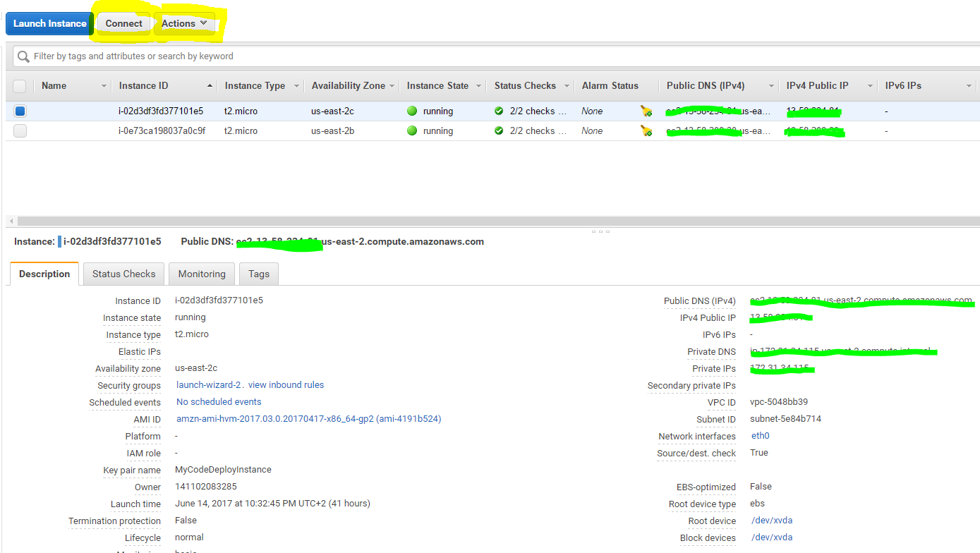Check the i-0e73ca198037a0c9f row checkbox
The width and height of the screenshot is (980, 553).
click(20, 130)
